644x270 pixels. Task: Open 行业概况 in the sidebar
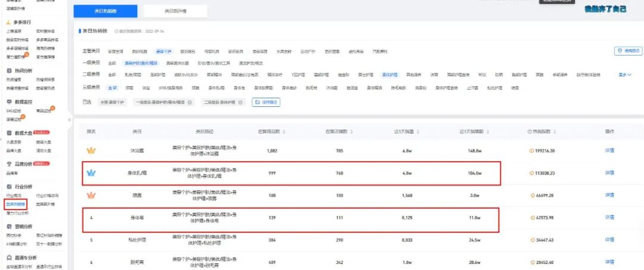[14, 195]
